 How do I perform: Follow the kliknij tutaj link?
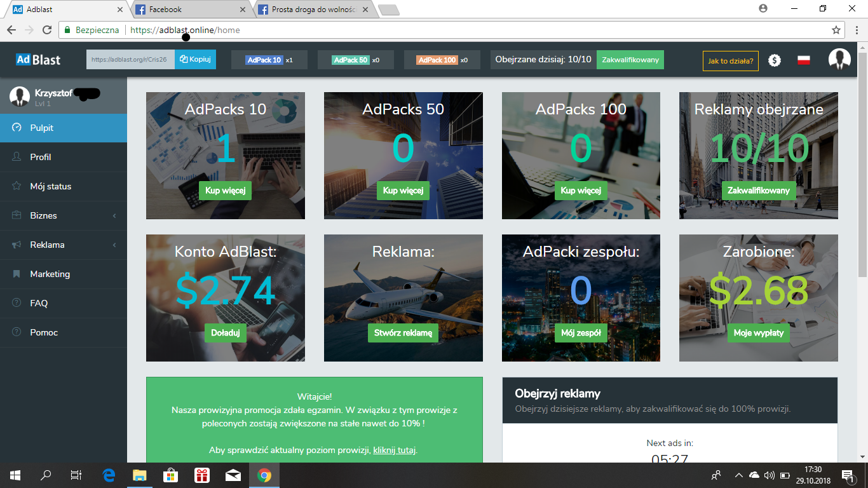394,451
